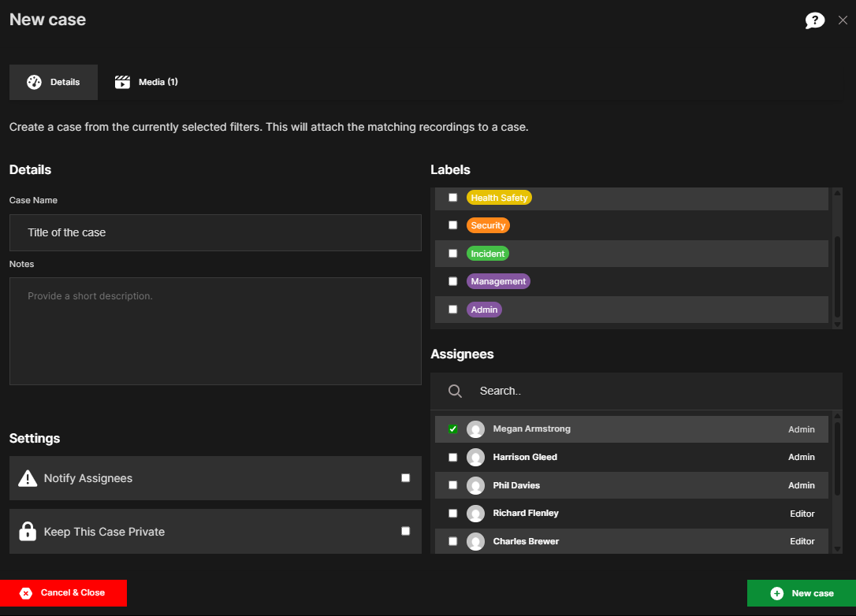
Task: Click the Cancel & Close button
Action: 63,593
